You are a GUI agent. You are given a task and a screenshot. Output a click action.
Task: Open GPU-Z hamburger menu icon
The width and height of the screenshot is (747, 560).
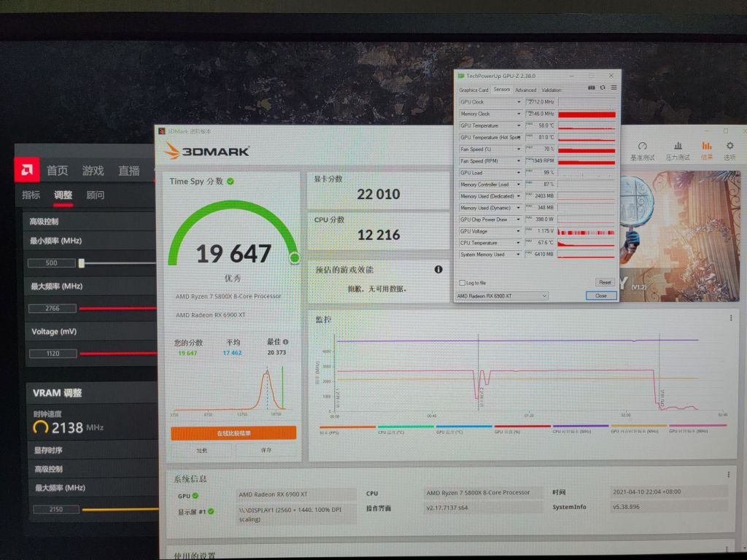pyautogui.click(x=614, y=87)
